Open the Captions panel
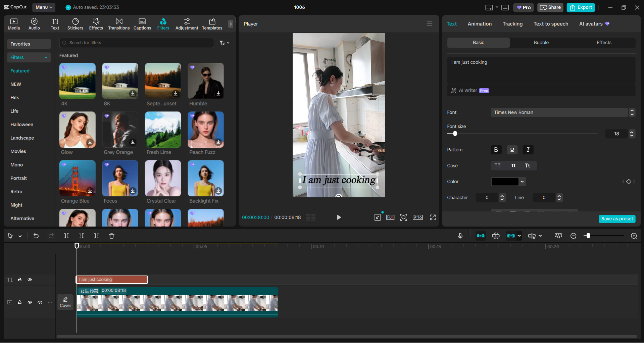The width and height of the screenshot is (644, 343). pyautogui.click(x=142, y=23)
